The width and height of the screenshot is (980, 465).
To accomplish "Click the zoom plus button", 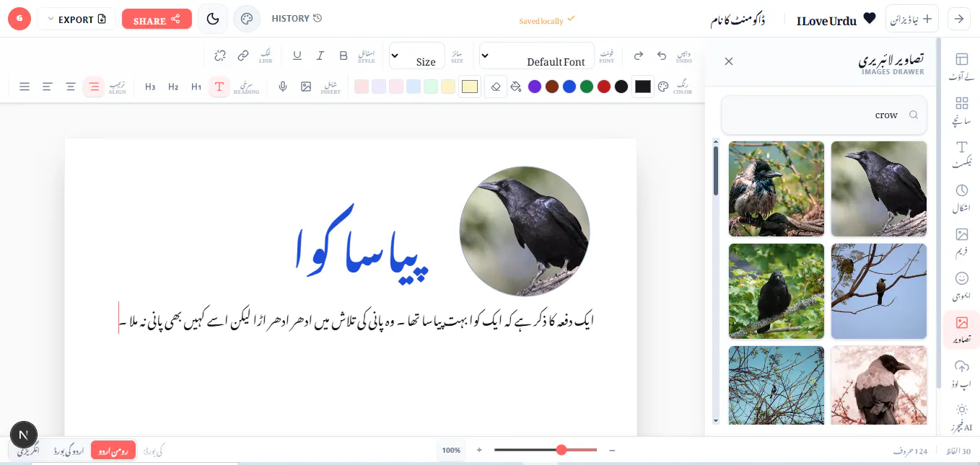I will coord(479,450).
